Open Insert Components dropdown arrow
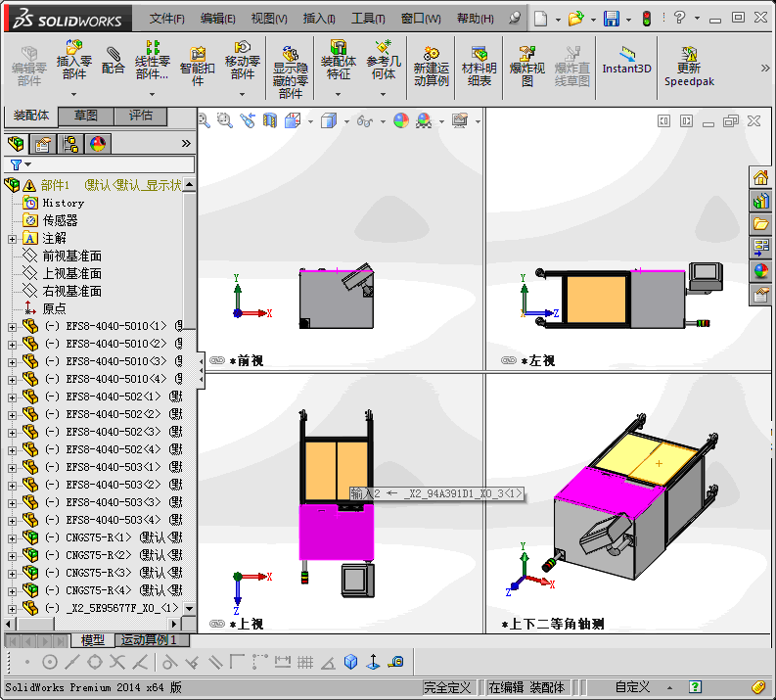The height and width of the screenshot is (700, 776). point(73,94)
